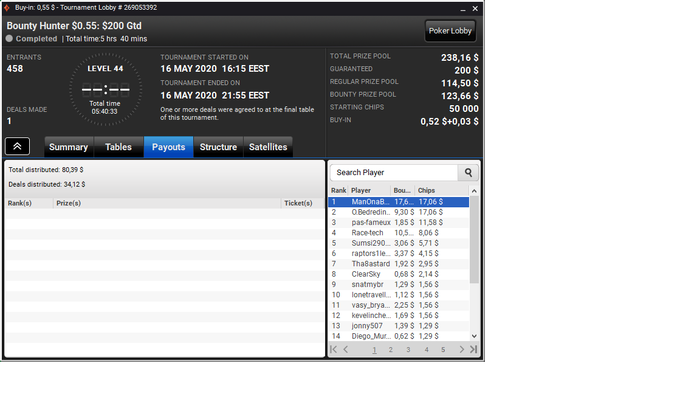The image size is (700, 394).
Task: Click the regular prize pool 114,50 $ value
Action: 459,83
